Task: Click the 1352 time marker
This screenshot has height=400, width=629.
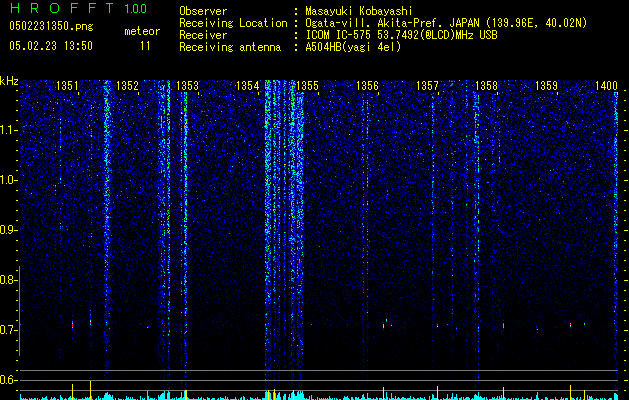Action: point(127,86)
